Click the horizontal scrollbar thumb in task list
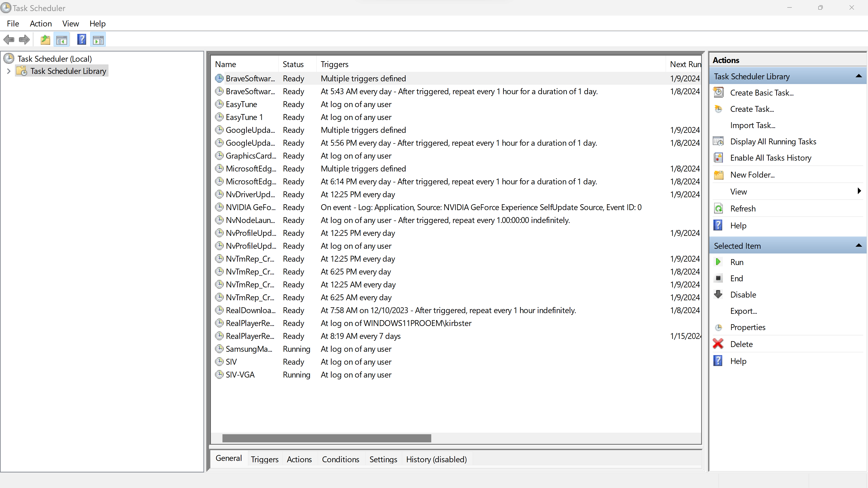Screen dimensions: 868x488 pos(326,438)
